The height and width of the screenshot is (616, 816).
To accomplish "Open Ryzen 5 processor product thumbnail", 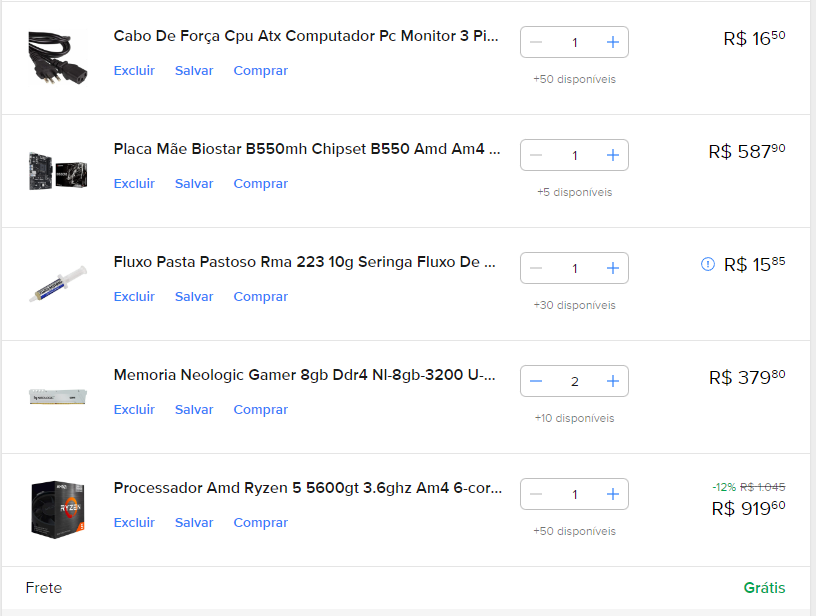I will point(58,509).
